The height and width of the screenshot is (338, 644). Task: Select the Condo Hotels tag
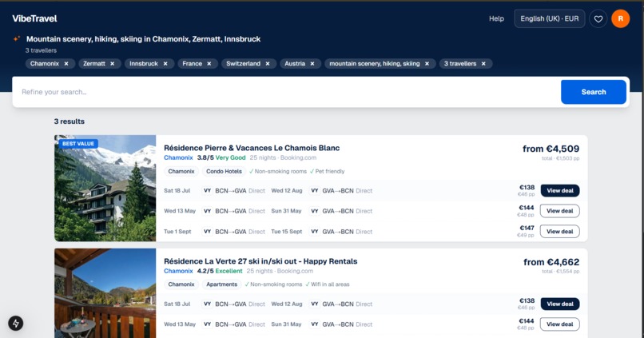224,171
